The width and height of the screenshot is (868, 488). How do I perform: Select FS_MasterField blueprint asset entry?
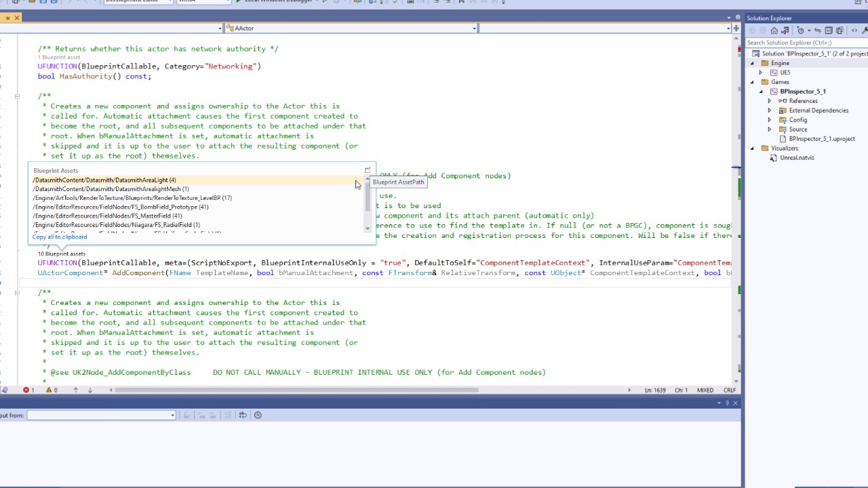click(x=107, y=216)
